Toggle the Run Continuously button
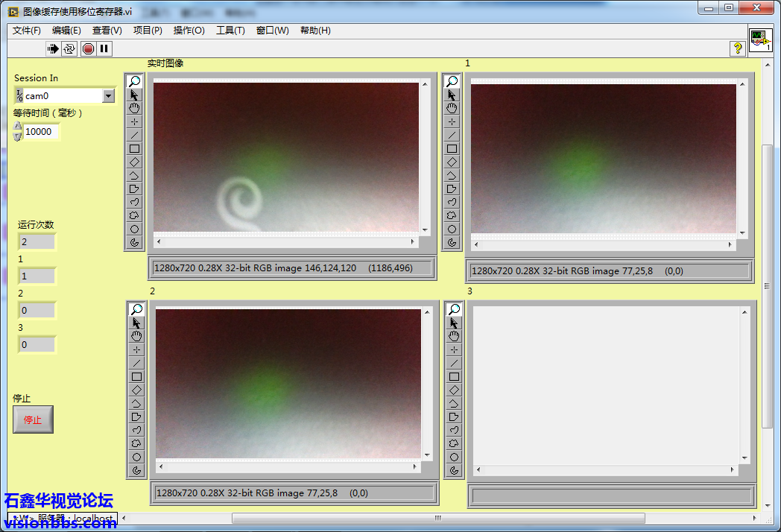The image size is (781, 532). [x=69, y=48]
